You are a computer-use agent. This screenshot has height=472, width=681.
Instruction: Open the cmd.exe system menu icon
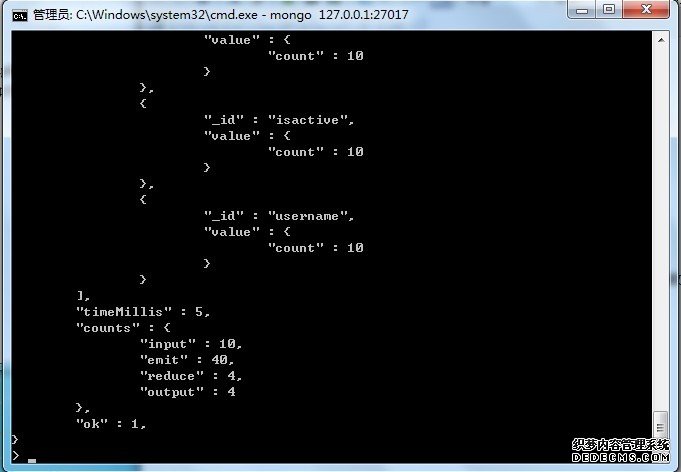coord(20,16)
